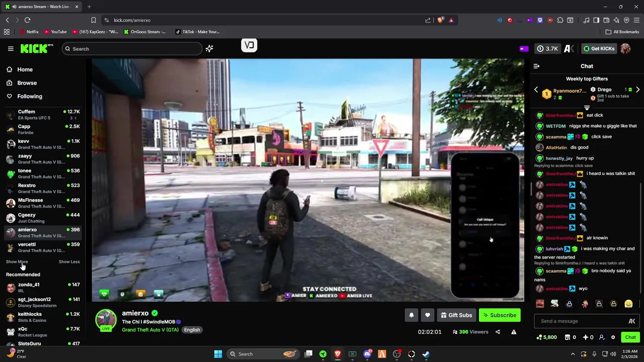Open the Twitch extension icon
This screenshot has width=644, height=362.
coord(540,20)
